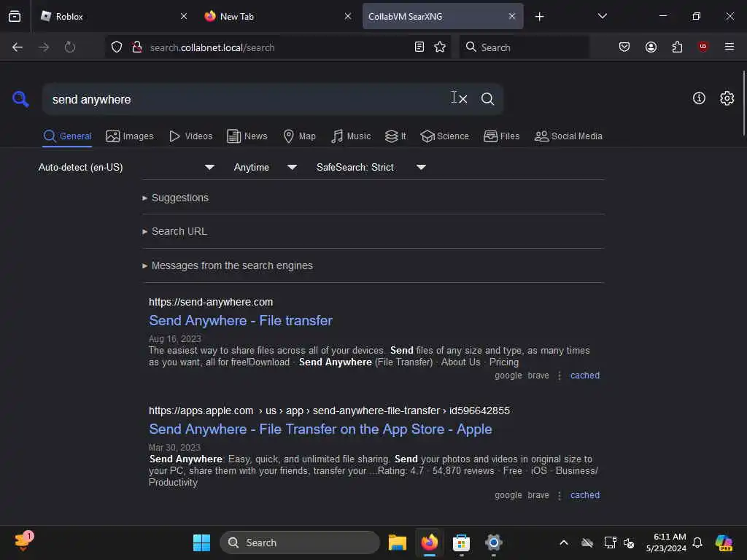
Task: Reload the current page
Action: [70, 47]
